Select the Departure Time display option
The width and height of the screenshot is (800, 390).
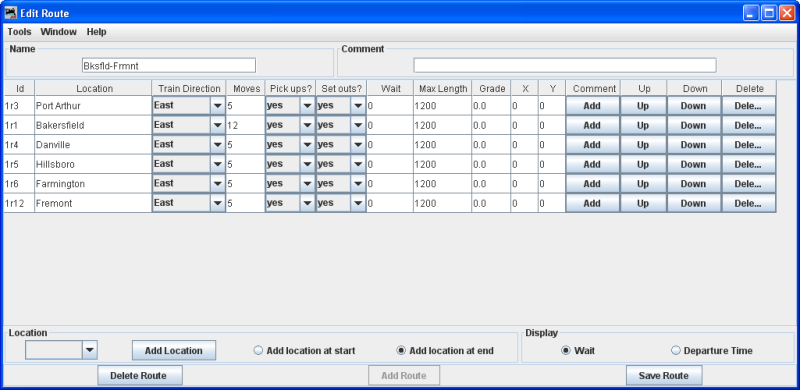click(x=712, y=351)
